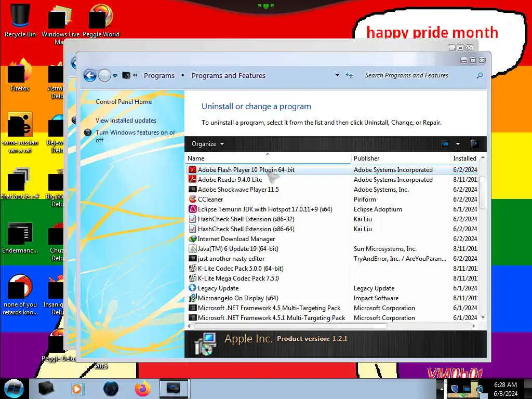Open Control Panel Home link

click(124, 102)
